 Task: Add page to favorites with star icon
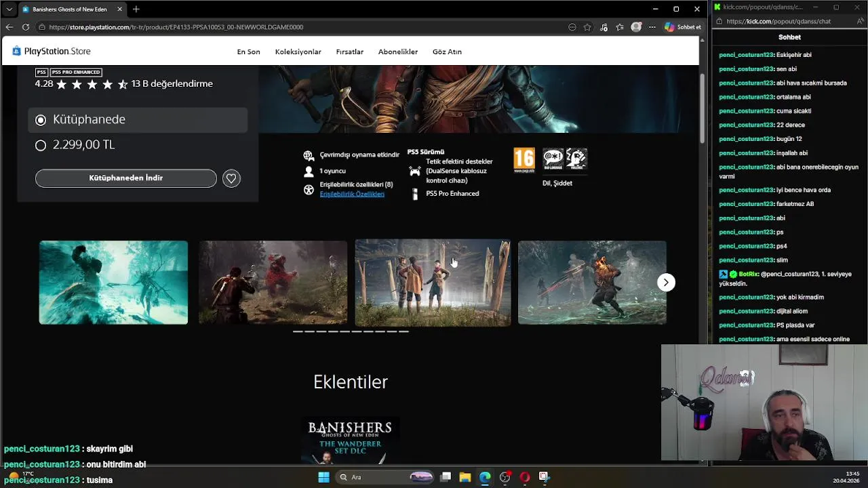[587, 27]
